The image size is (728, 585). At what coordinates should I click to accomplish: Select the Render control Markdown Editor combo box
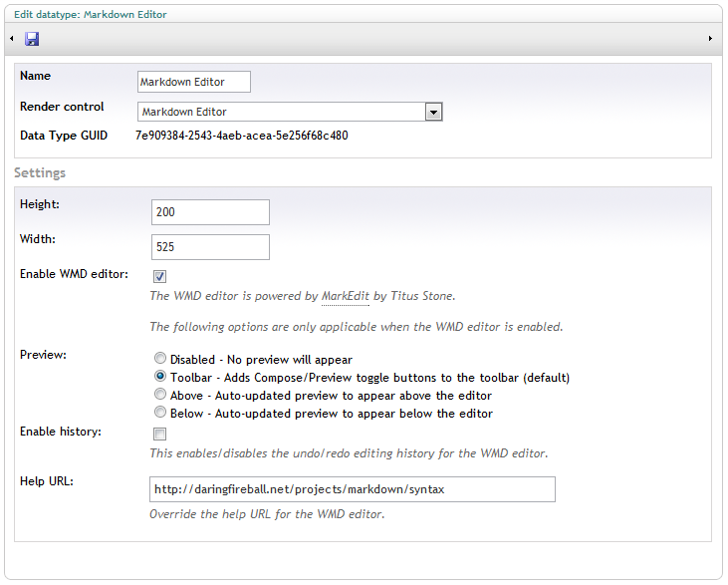[290, 112]
